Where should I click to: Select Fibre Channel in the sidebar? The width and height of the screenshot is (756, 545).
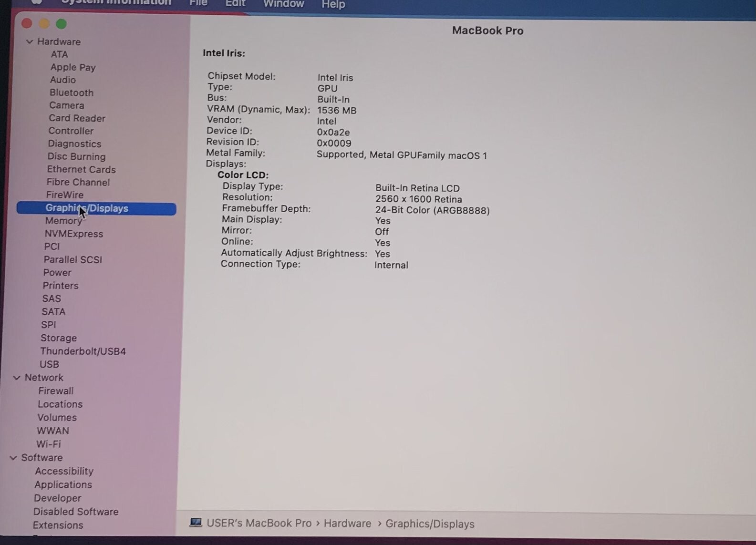[78, 182]
